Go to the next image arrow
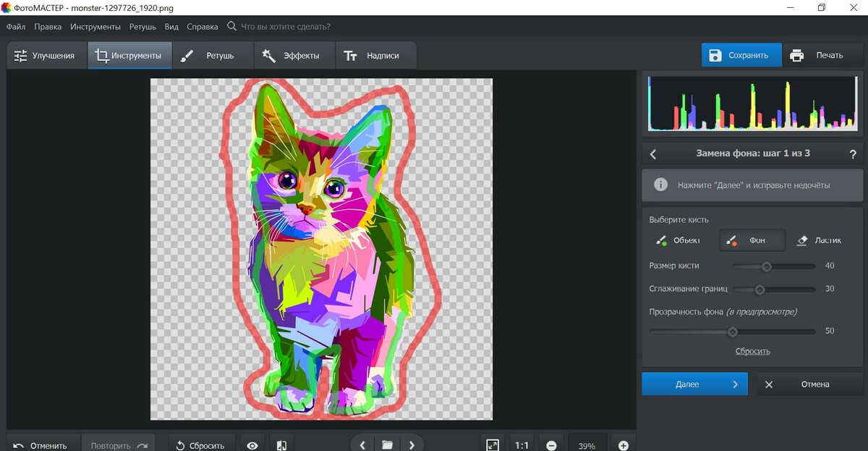Screen dimensions: 868x451 pos(412,445)
